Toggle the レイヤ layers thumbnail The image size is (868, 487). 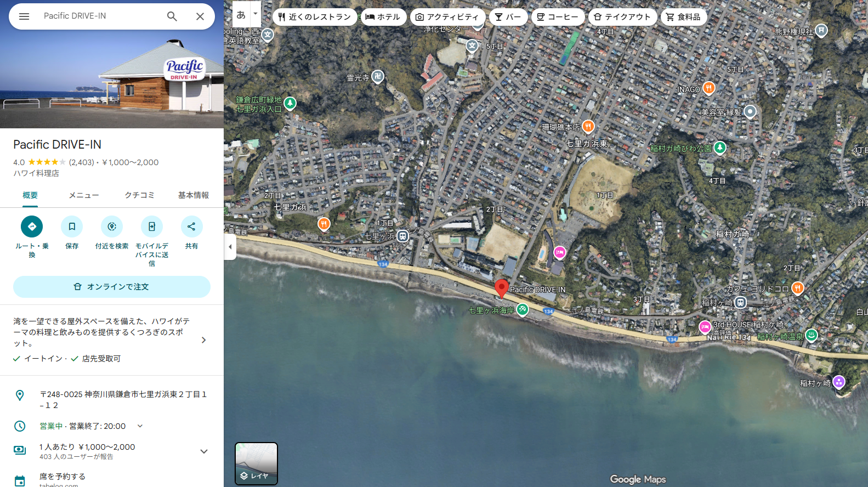pos(256,463)
